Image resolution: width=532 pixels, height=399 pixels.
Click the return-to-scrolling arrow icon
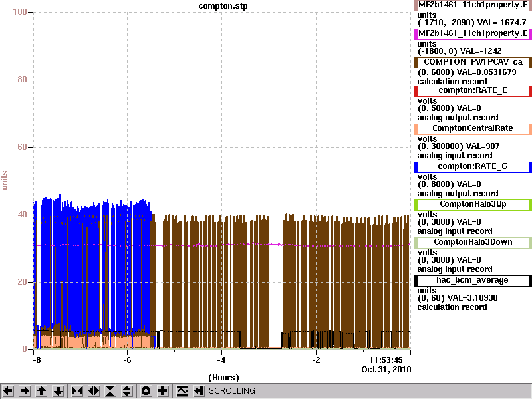click(x=198, y=391)
